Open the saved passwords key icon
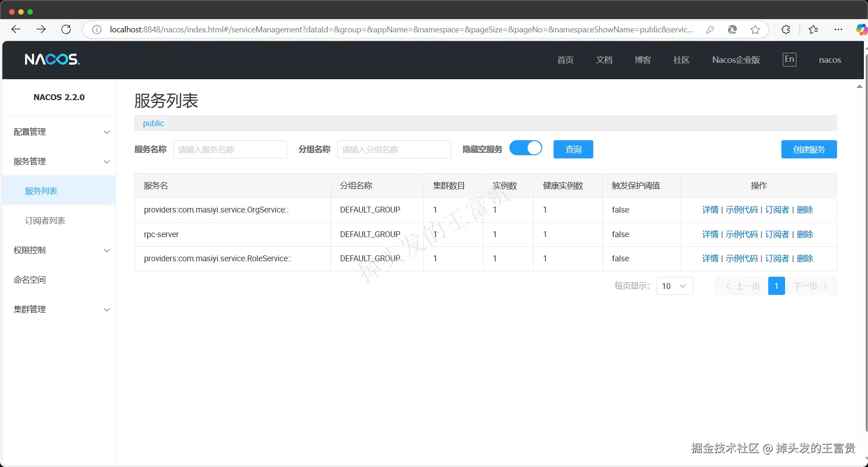The height and width of the screenshot is (467, 868). 709,30
